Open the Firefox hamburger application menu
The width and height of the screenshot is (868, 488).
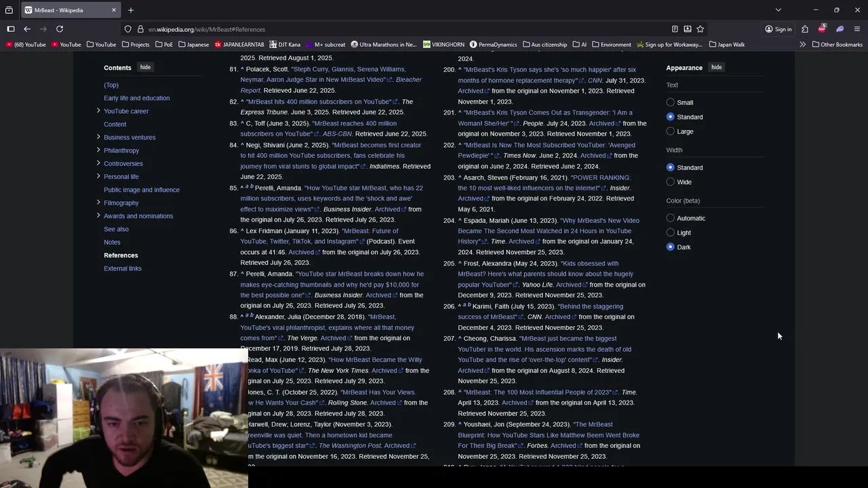(x=857, y=29)
